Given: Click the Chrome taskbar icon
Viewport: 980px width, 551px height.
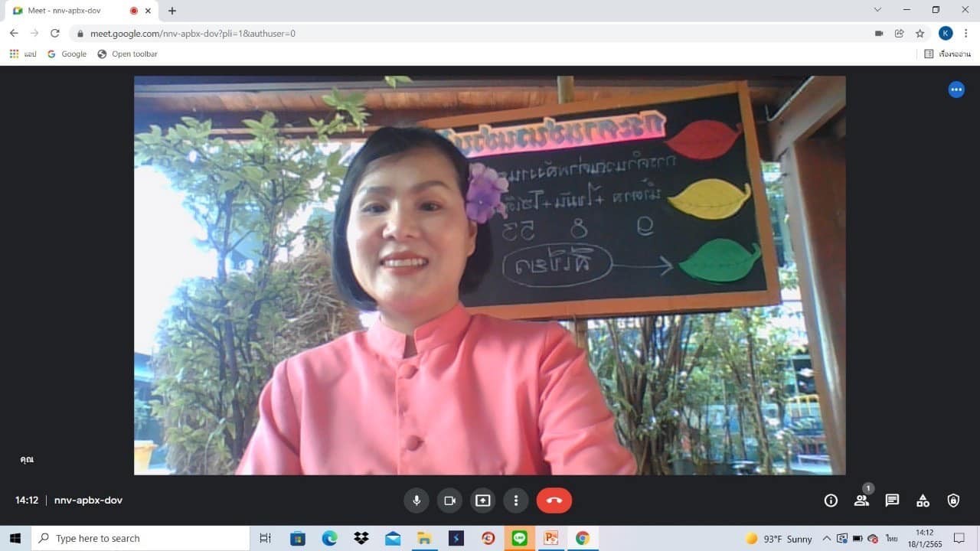Looking at the screenshot, I should pyautogui.click(x=583, y=538).
